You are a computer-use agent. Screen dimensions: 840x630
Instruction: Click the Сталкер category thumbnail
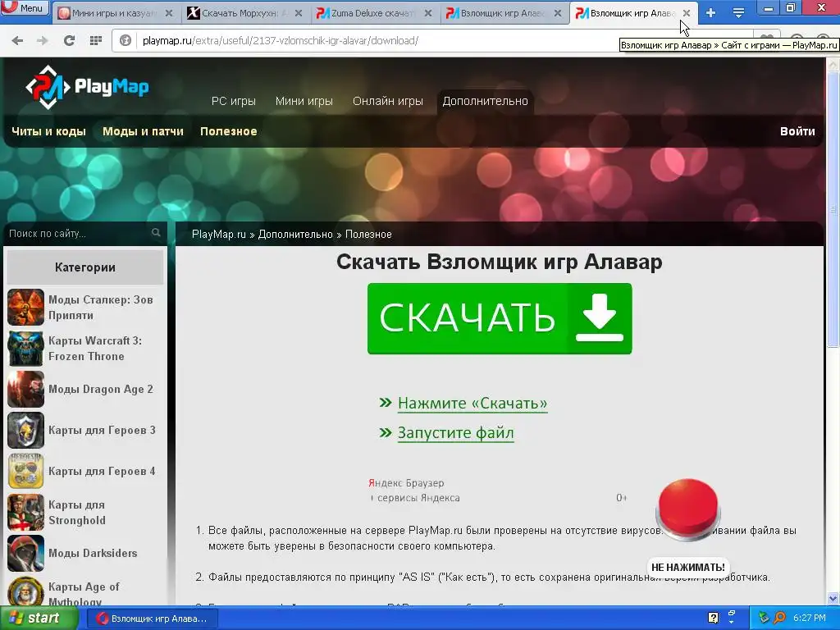(x=25, y=308)
